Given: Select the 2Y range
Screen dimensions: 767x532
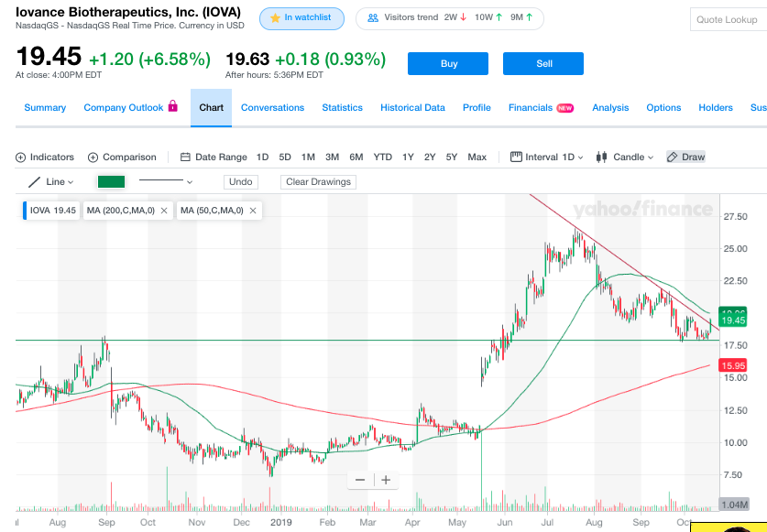Looking at the screenshot, I should 430,157.
